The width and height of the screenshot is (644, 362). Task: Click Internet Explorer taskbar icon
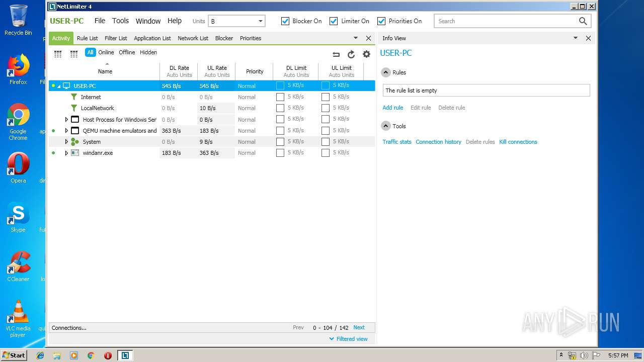[x=40, y=355]
